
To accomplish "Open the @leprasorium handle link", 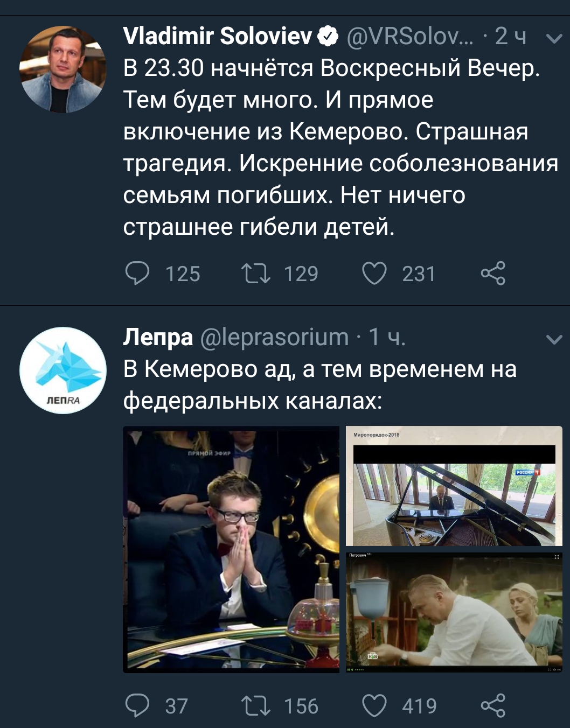I will (x=275, y=338).
